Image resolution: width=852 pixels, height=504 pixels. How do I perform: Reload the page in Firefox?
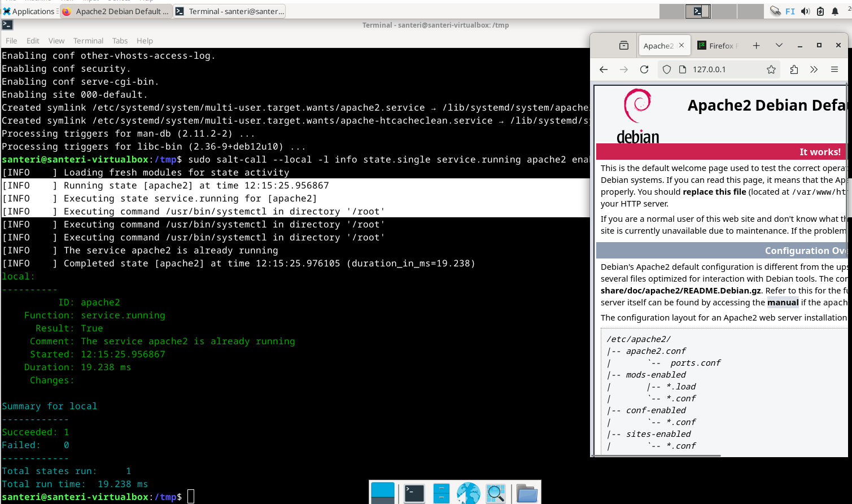(644, 69)
